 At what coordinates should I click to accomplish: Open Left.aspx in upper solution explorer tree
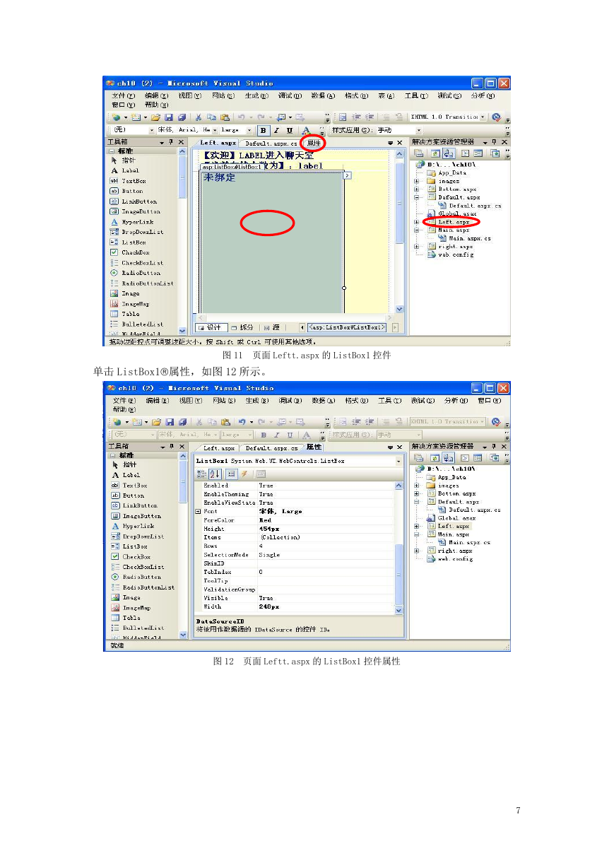pos(454,222)
